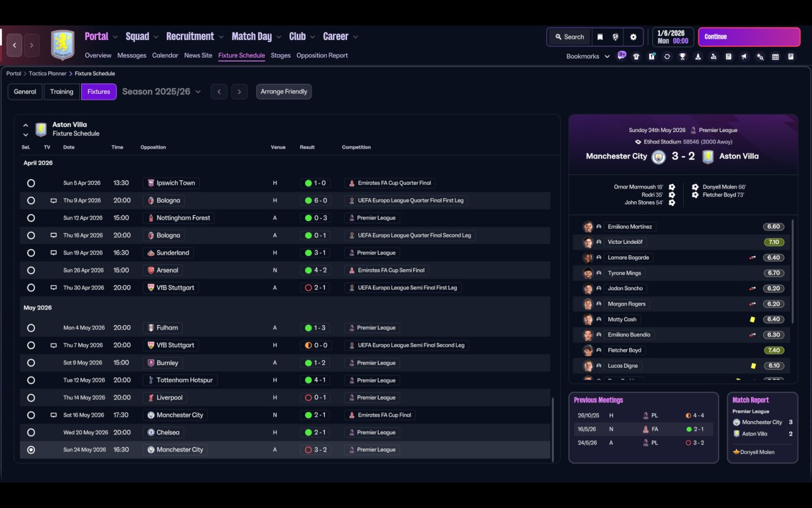
Task: Expand the Bookmarks dropdown
Action: (588, 57)
